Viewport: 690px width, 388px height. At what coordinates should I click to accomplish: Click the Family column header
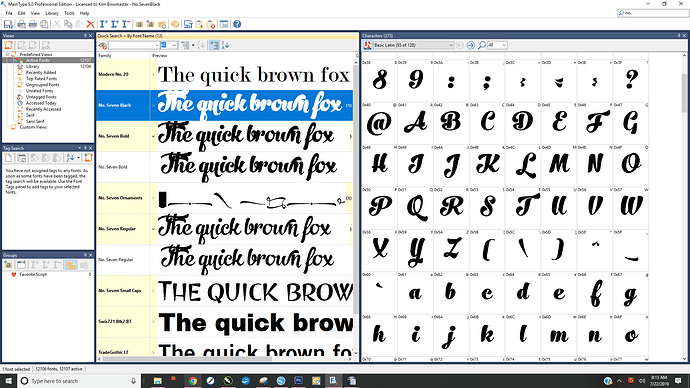tap(124, 56)
